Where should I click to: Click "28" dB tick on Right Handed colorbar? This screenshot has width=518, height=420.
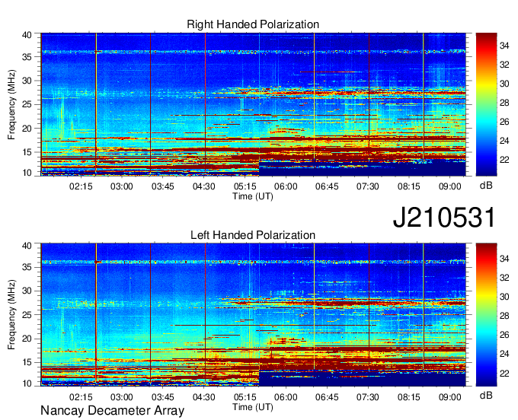click(x=504, y=103)
